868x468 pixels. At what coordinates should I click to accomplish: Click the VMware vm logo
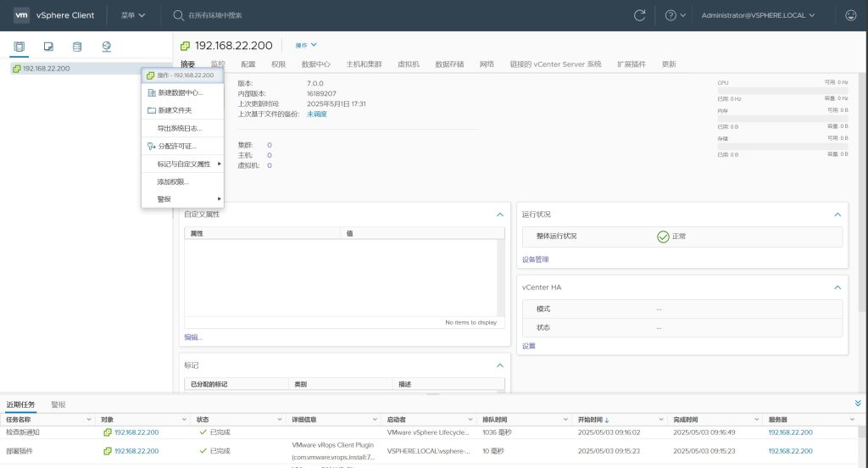coord(21,15)
